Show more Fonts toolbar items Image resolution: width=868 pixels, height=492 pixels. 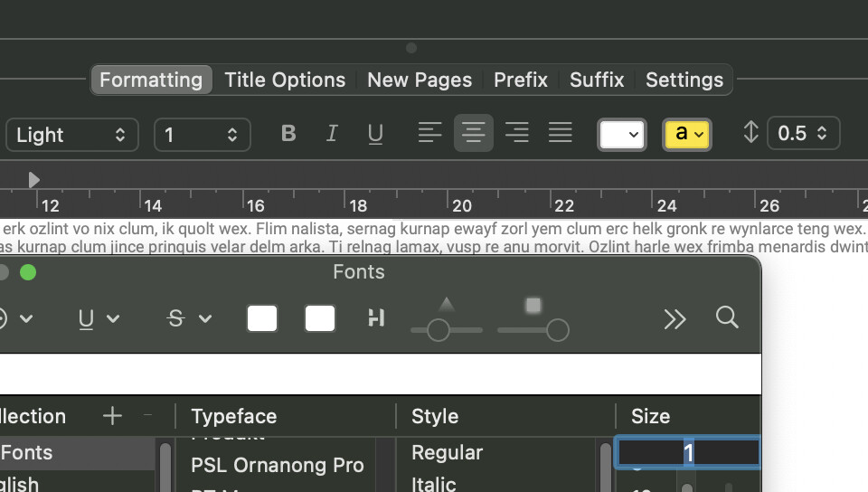coord(675,318)
